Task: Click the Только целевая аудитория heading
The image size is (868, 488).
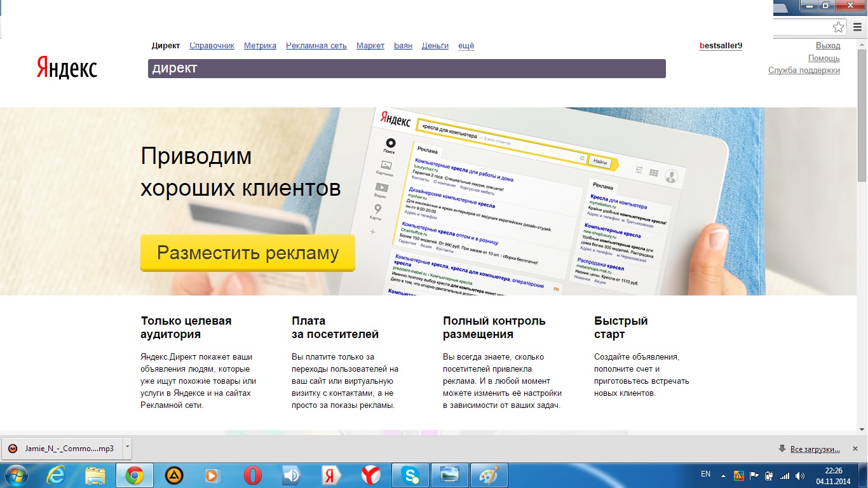Action: click(186, 328)
